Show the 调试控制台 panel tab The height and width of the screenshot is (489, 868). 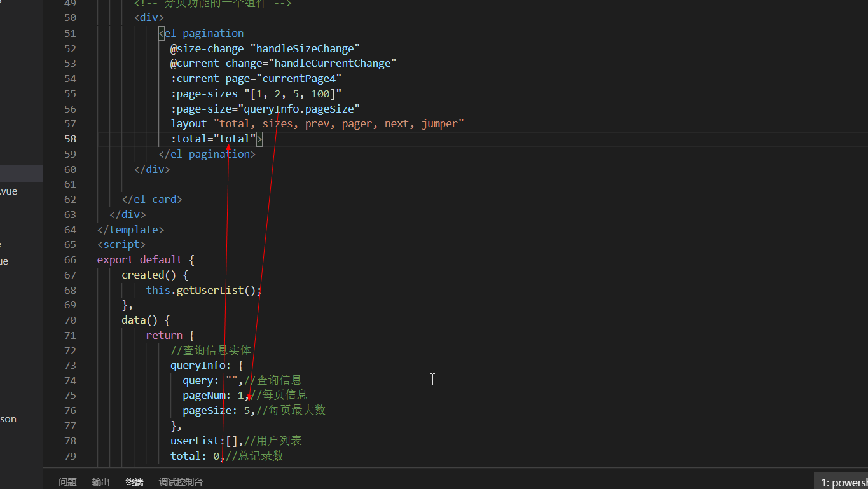click(x=181, y=482)
